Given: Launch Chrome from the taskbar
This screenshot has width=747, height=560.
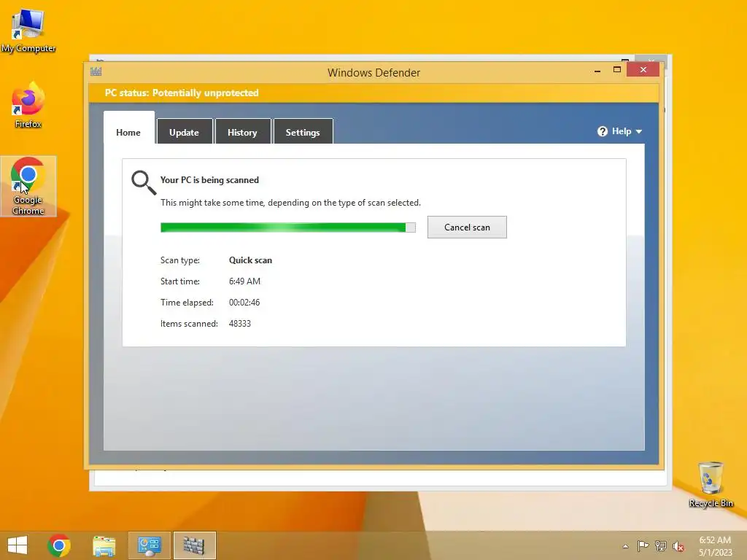Looking at the screenshot, I should 59,545.
